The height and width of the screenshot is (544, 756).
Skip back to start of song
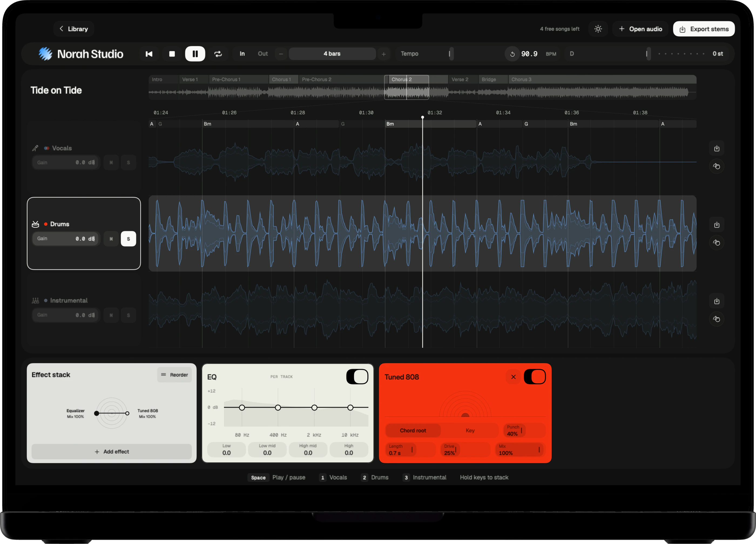tap(149, 54)
